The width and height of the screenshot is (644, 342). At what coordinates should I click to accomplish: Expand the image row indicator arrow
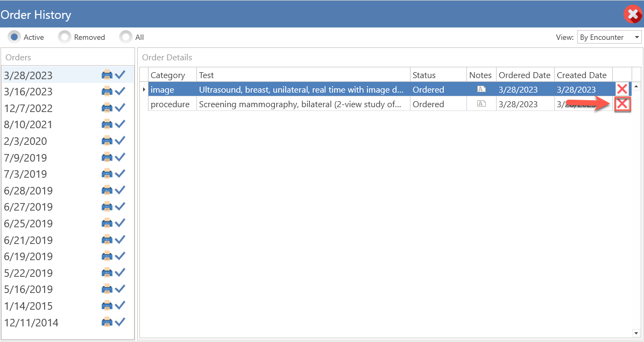[x=144, y=89]
